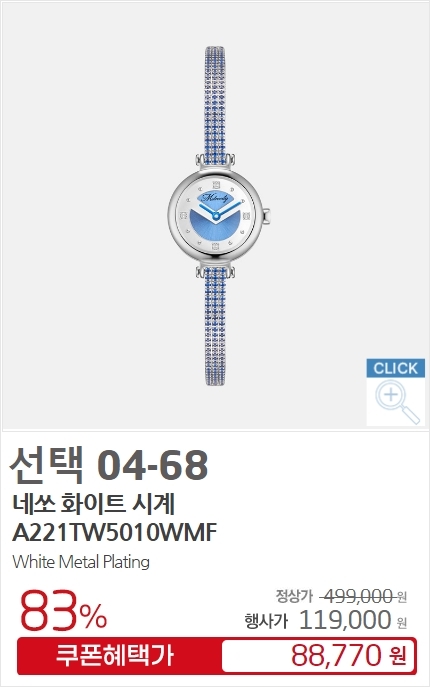Click the 119,000 event price
Image resolution: width=430 pixels, height=687 pixels.
[345, 620]
